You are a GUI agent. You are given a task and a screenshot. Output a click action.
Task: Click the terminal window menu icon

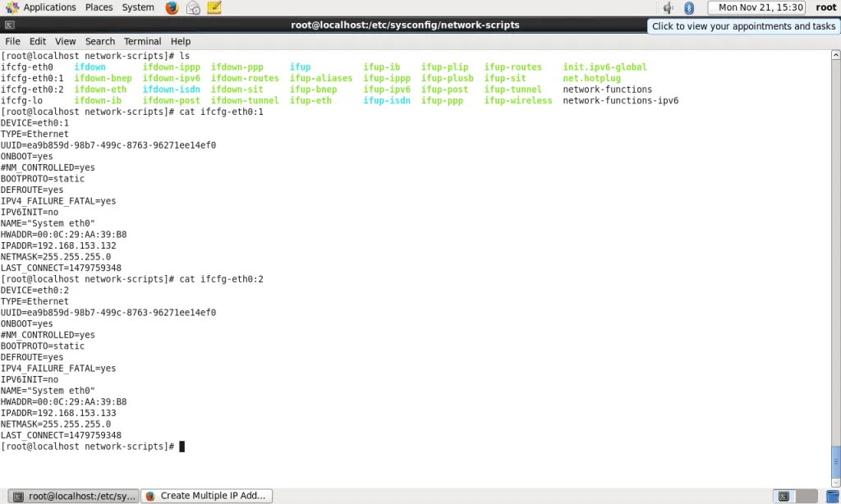click(x=10, y=25)
